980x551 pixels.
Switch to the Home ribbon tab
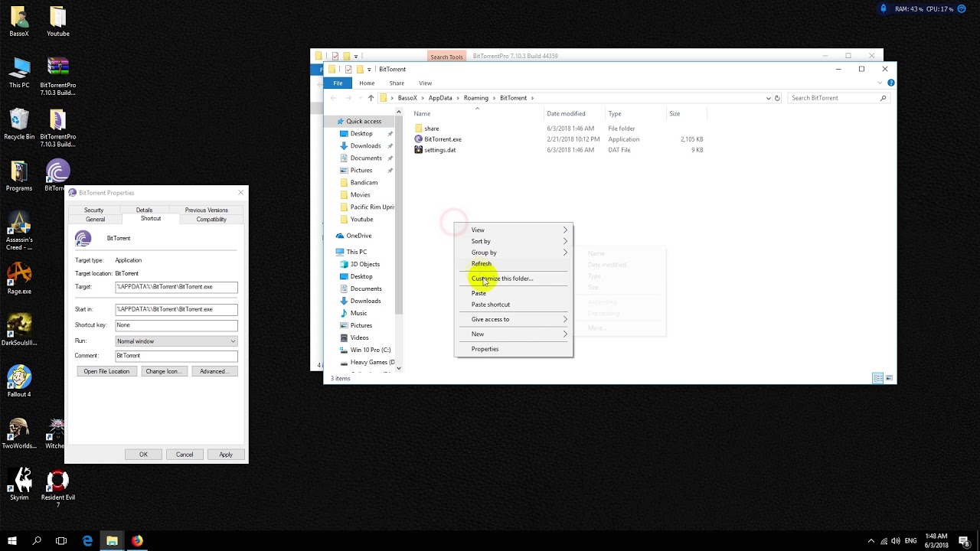click(367, 83)
